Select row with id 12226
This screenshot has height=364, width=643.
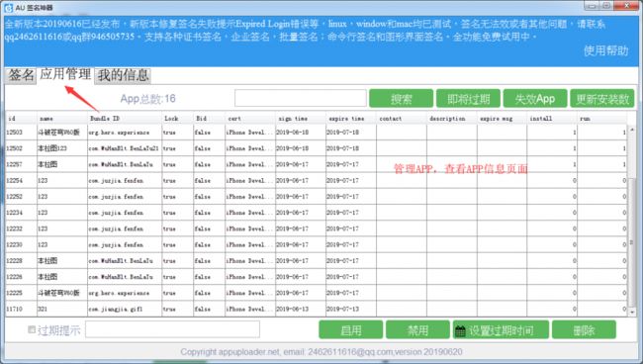point(317,277)
